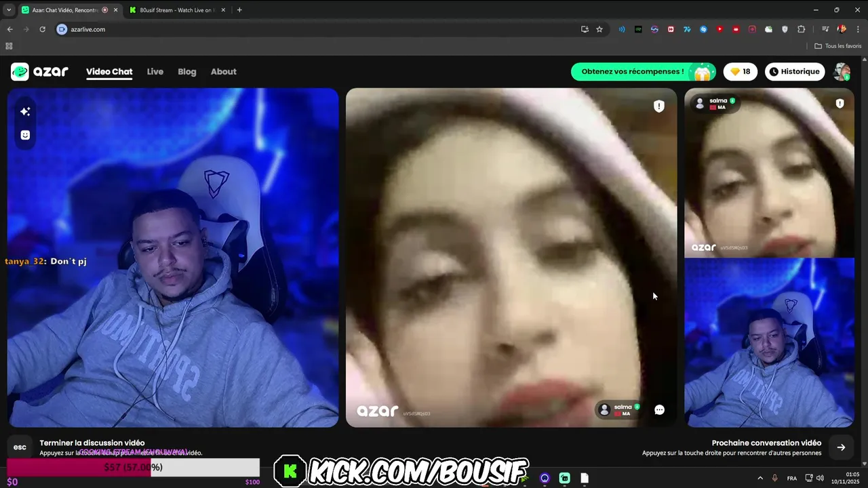Open the white document taskbar app
The height and width of the screenshot is (488, 868).
(x=585, y=479)
